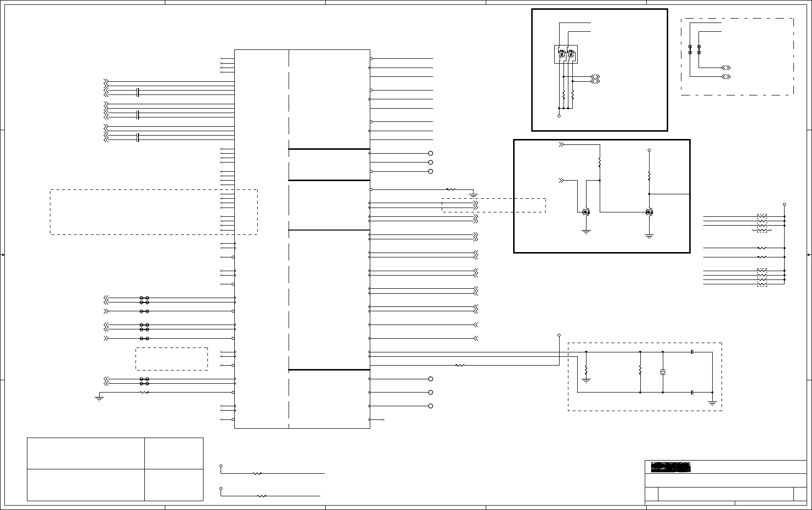This screenshot has width=812, height=510.
Task: Select the lower input port arrow in the lower boxed circuit
Action: [x=562, y=181]
